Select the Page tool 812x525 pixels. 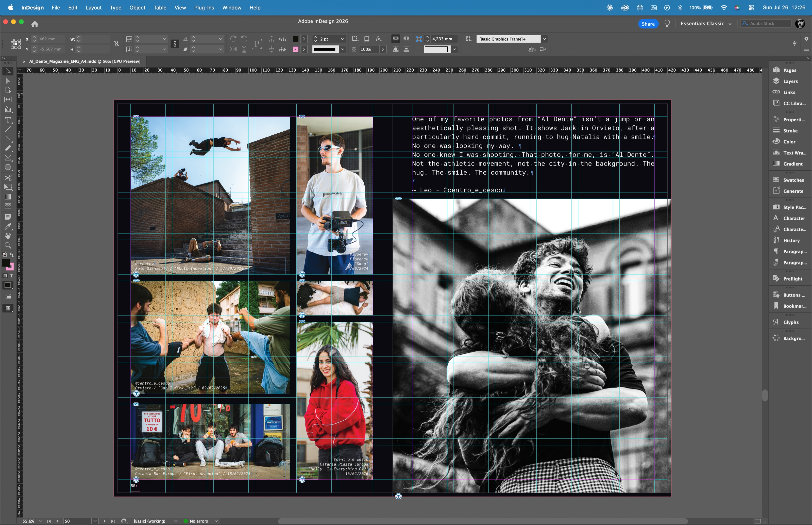8,90
